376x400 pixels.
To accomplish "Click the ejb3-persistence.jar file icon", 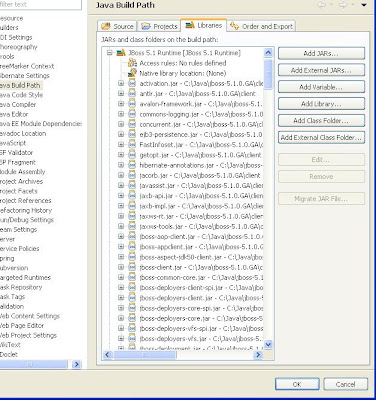I will click(132, 134).
